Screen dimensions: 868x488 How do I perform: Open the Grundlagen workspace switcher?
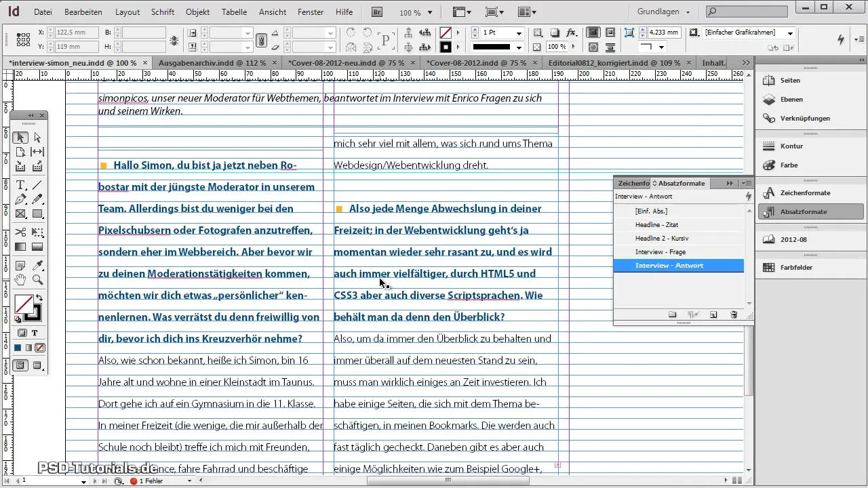pos(664,12)
